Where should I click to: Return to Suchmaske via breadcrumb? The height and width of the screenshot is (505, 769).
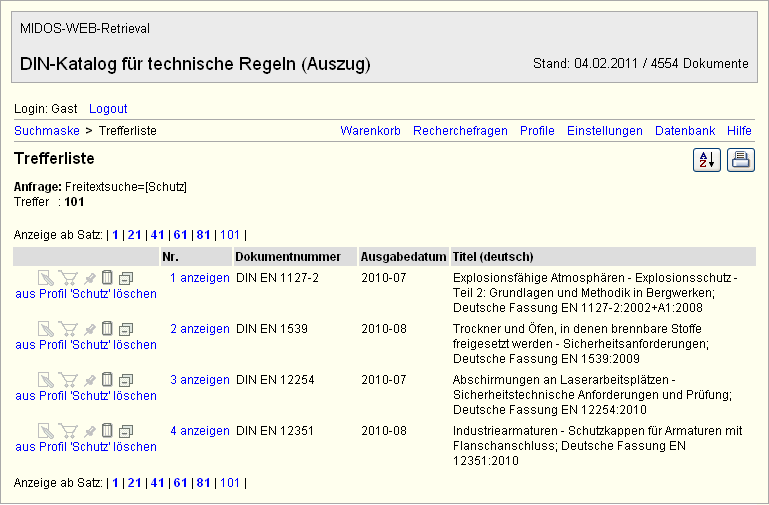[46, 131]
